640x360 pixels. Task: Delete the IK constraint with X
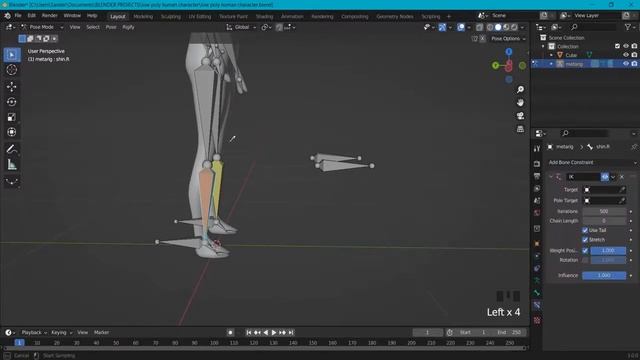(x=622, y=177)
